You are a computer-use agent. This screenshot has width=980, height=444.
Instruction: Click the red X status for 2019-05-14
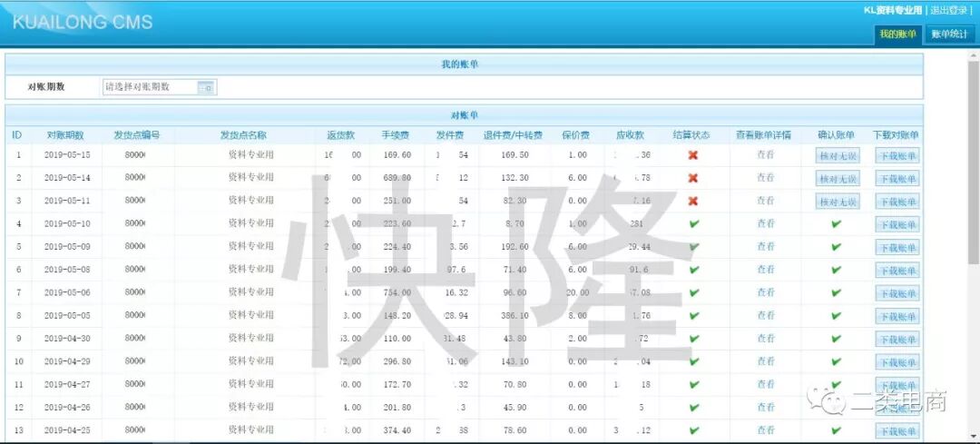692,178
